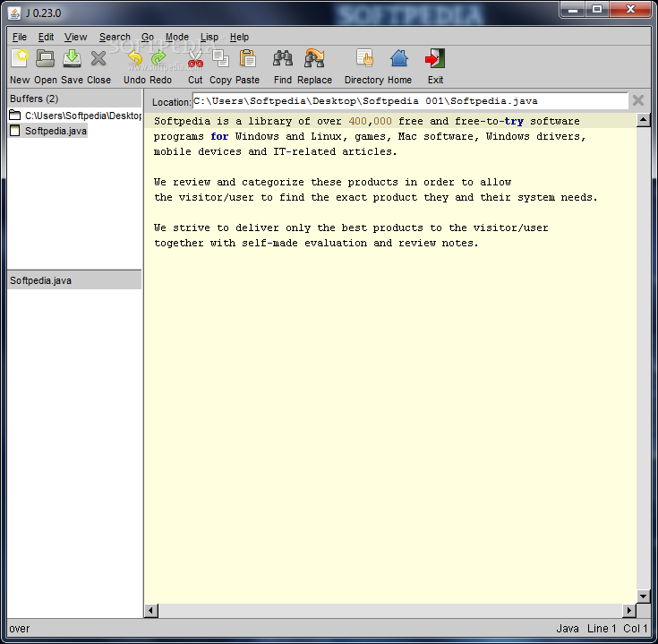Click the highlighted keyword 'for' in editor
658x644 pixels.
(219, 136)
